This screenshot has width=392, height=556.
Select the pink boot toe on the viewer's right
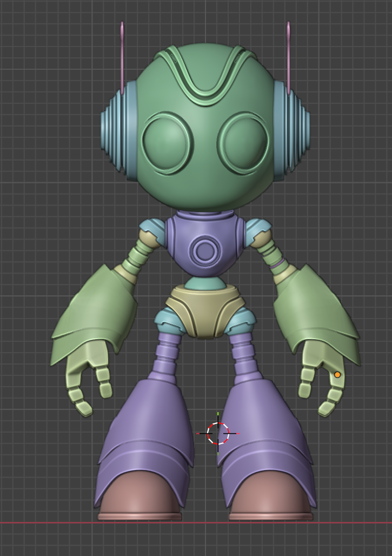click(x=271, y=497)
